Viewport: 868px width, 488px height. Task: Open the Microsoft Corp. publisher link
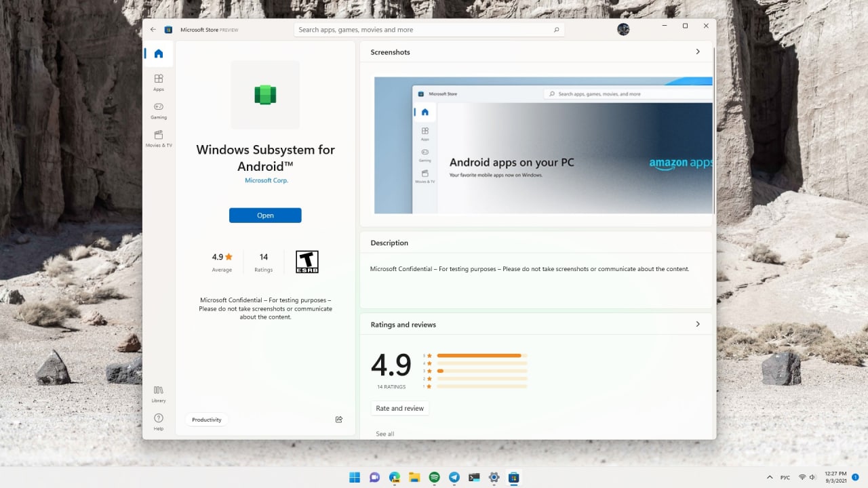point(266,181)
